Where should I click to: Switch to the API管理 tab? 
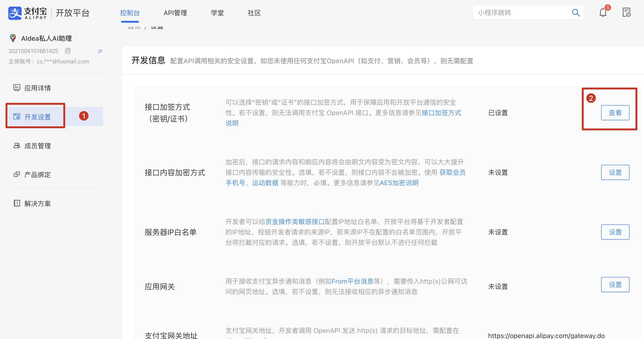tap(175, 13)
